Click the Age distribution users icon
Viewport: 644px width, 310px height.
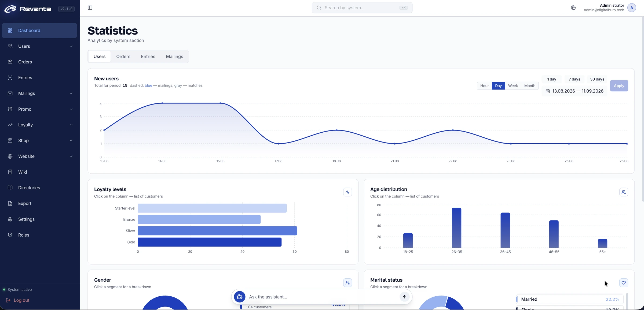point(624,192)
